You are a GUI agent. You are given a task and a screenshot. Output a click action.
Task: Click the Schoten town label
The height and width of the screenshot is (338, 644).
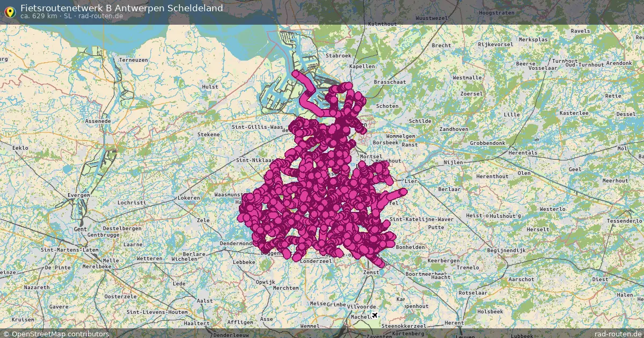coord(387,106)
